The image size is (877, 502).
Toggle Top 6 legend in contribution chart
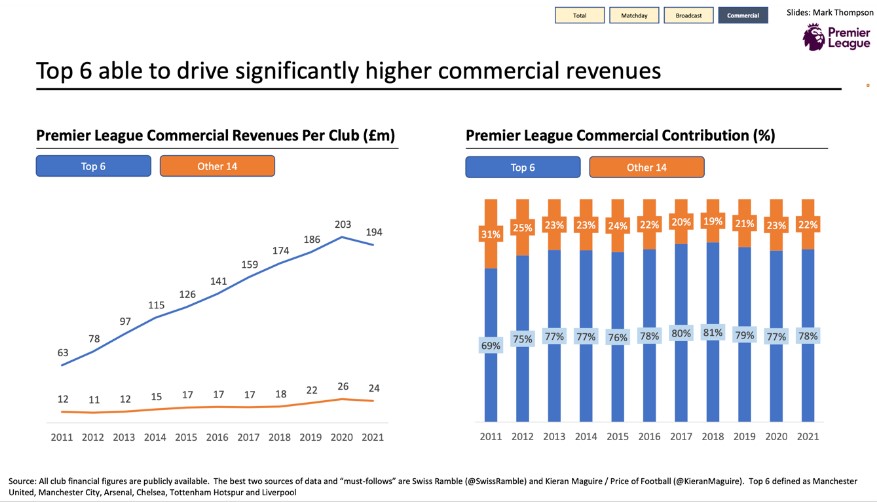tap(523, 167)
